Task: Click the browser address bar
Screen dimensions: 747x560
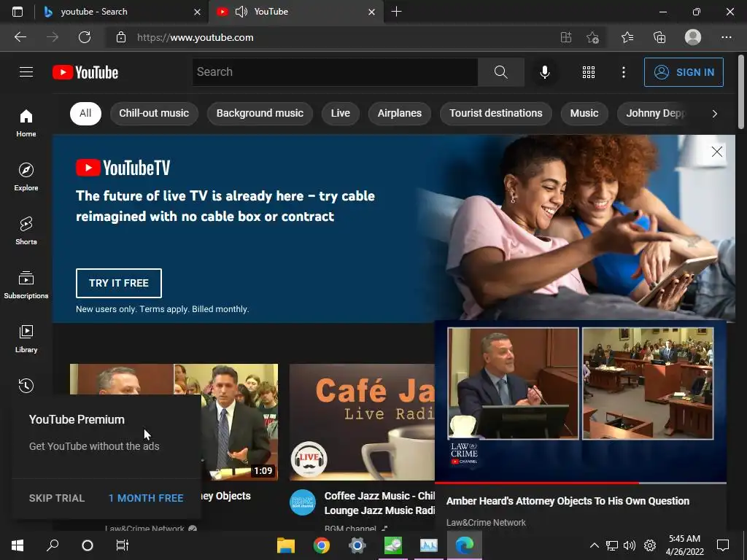Action: click(x=333, y=37)
